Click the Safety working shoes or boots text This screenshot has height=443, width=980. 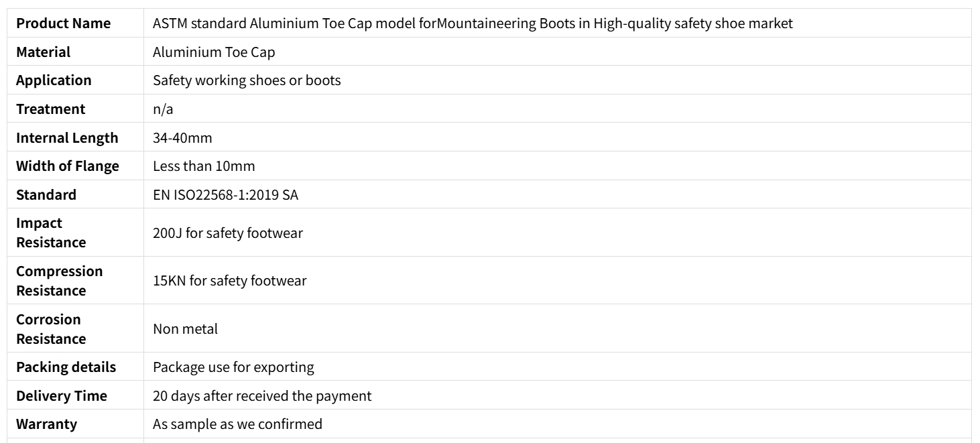tap(247, 80)
